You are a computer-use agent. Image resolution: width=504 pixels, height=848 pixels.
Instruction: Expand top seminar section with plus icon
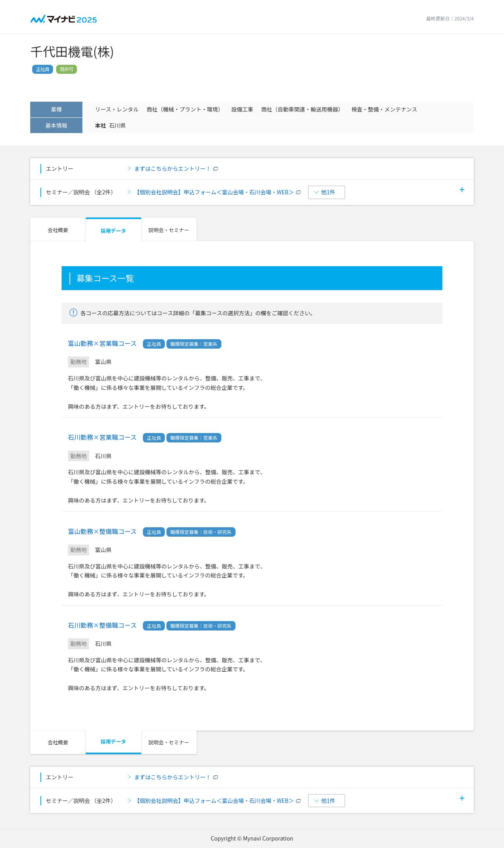(x=462, y=190)
